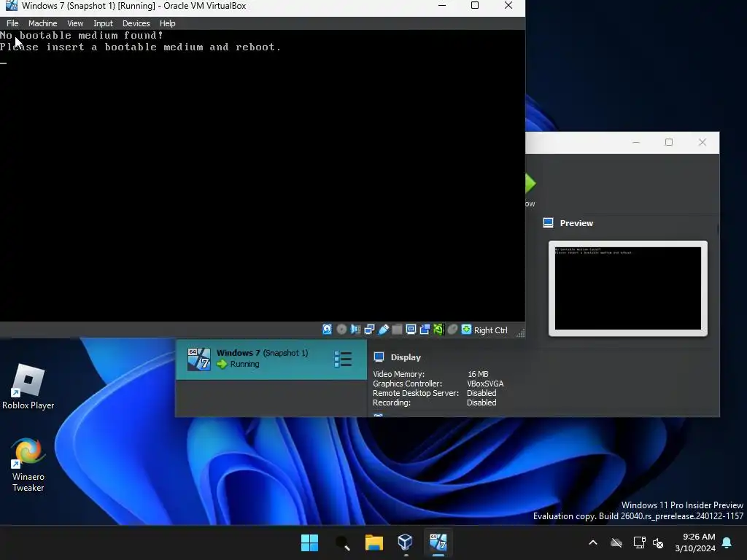Click inside the VM black screen area
Viewport: 747px width, 560px height.
tap(263, 176)
